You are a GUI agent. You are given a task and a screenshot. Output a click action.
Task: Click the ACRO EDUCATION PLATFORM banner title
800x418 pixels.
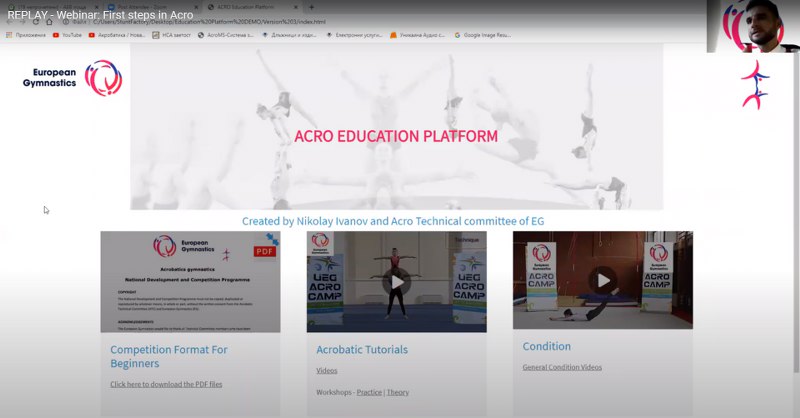(396, 136)
